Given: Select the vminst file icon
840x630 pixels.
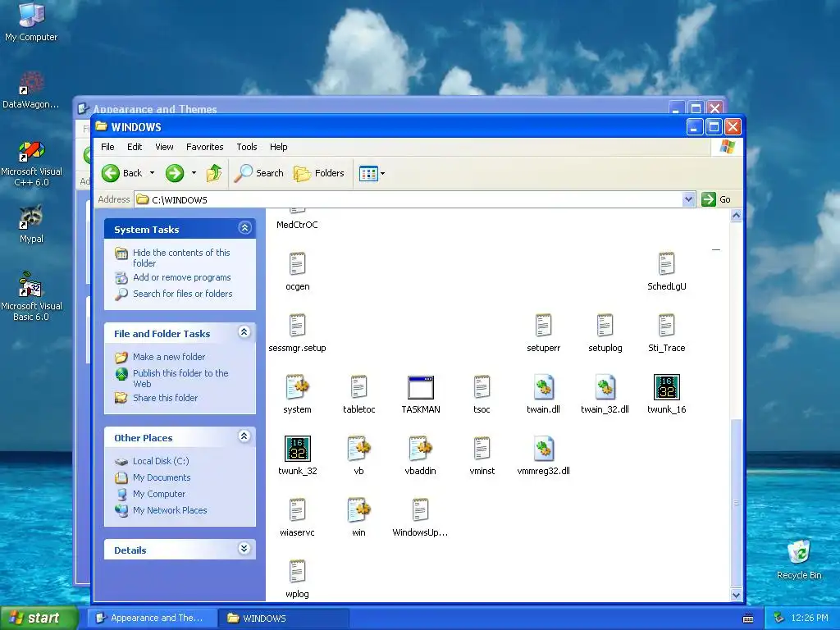Looking at the screenshot, I should pyautogui.click(x=482, y=449).
